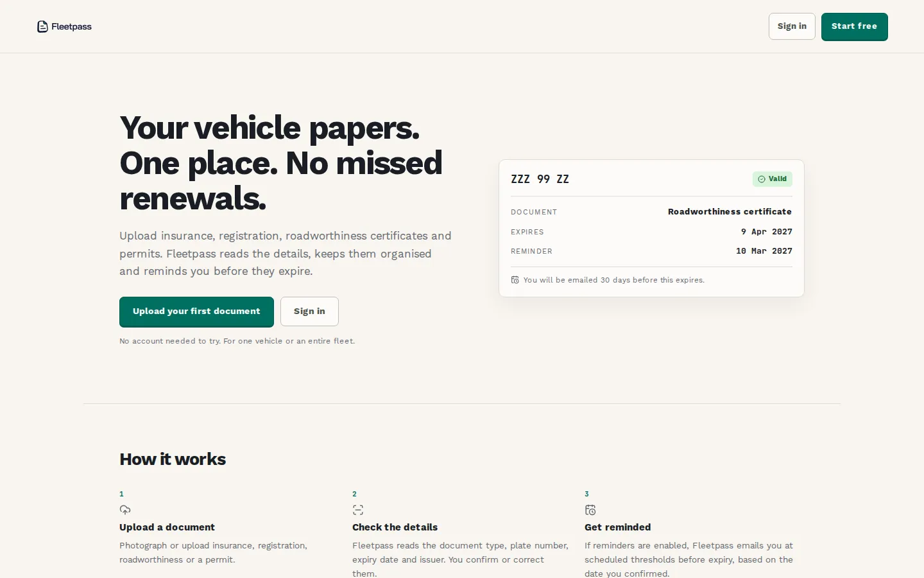Click Upload your first document
This screenshot has width=924, height=578.
[x=196, y=311]
